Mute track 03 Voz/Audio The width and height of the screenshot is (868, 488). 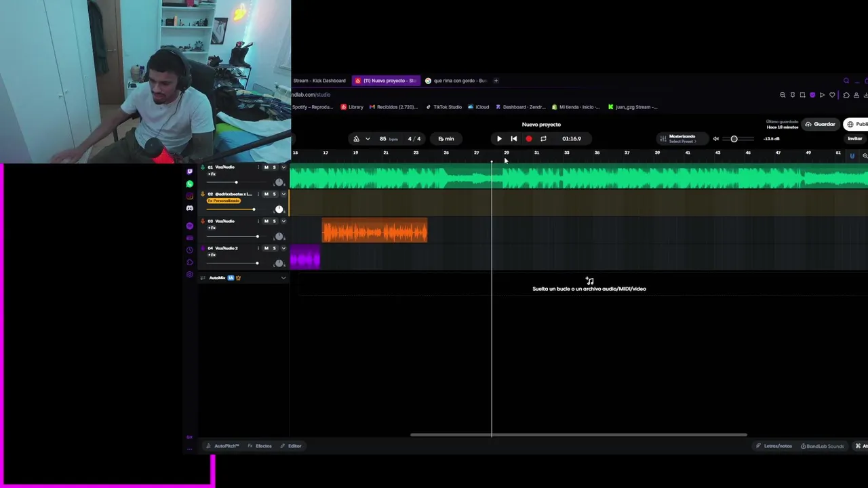pyautogui.click(x=266, y=222)
